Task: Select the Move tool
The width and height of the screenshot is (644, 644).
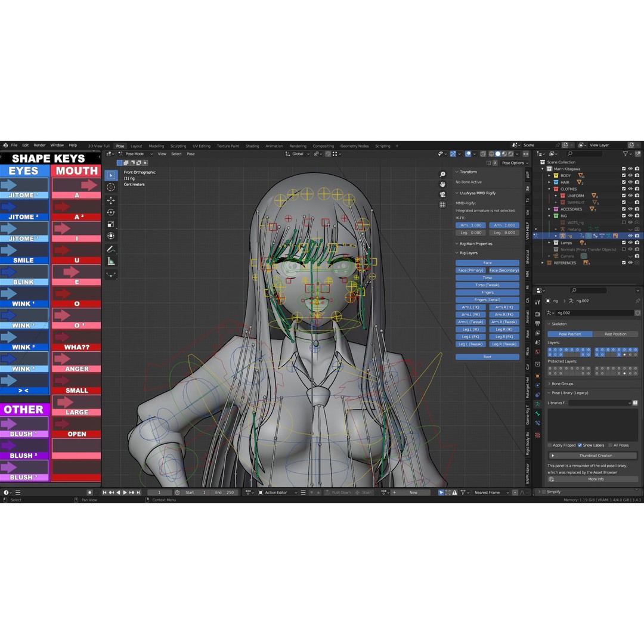Action: click(x=111, y=200)
